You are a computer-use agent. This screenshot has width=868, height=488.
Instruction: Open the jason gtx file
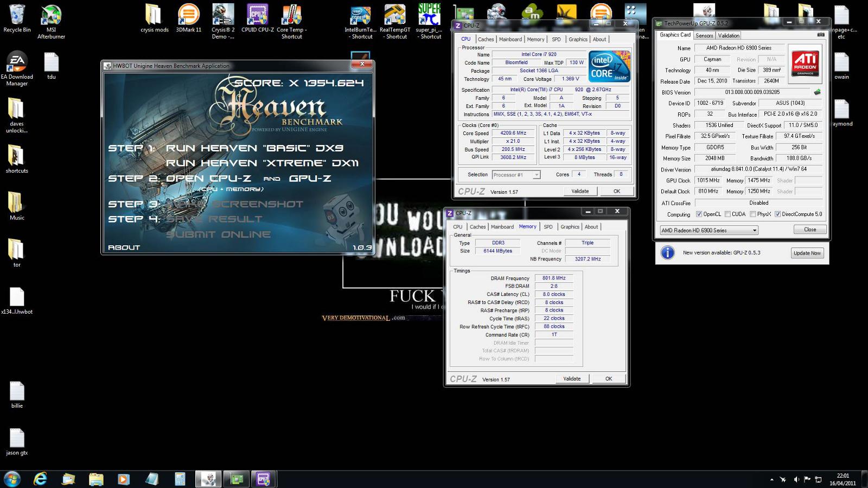point(17,441)
